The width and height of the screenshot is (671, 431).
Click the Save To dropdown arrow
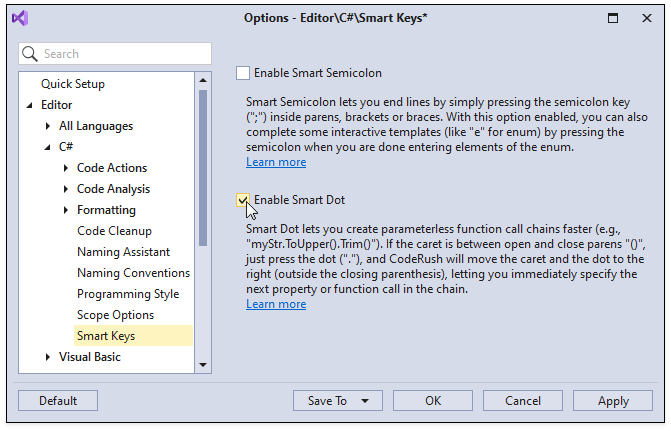coord(365,401)
